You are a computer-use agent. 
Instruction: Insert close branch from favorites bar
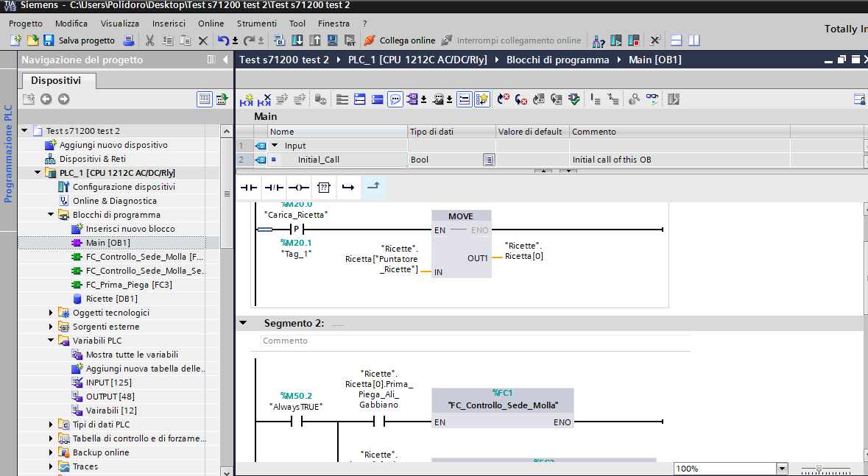(373, 187)
